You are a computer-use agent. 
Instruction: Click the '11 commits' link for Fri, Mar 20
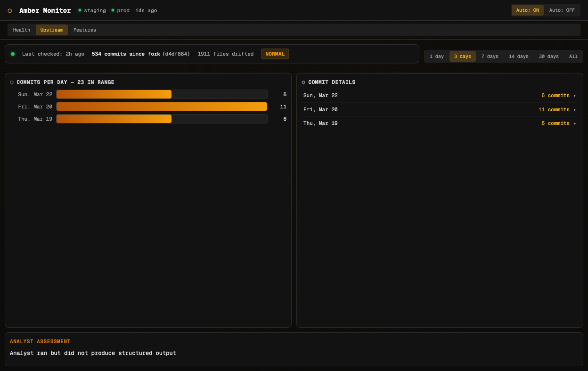pyautogui.click(x=554, y=109)
